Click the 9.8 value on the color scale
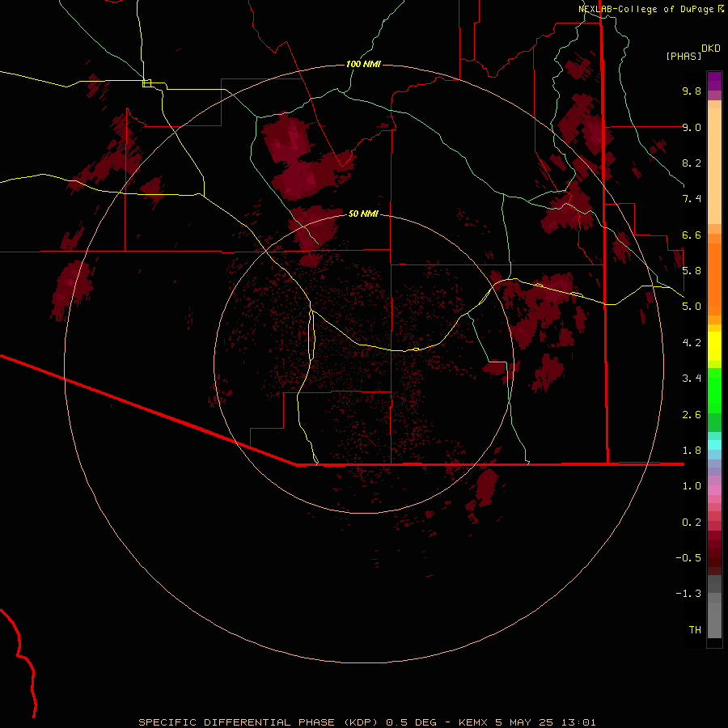Screen dimensions: 728x728 692,91
